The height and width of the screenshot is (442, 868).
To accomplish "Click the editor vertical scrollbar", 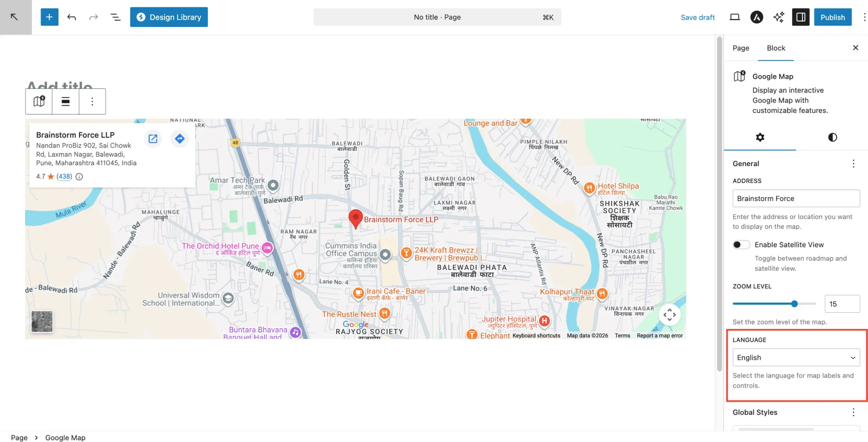I will pos(719,203).
